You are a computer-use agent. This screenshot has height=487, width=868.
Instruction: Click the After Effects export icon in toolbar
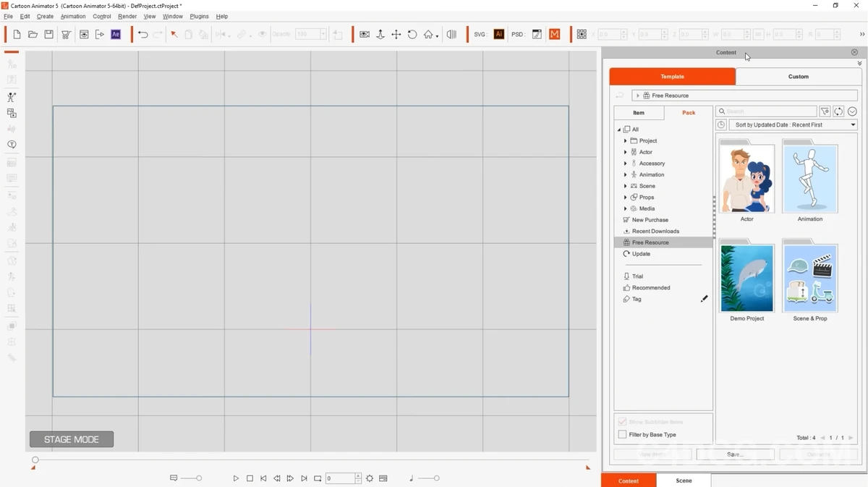(x=115, y=34)
